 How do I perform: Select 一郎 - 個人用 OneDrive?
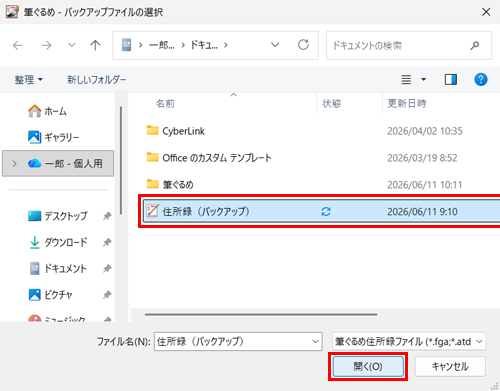pos(58,163)
